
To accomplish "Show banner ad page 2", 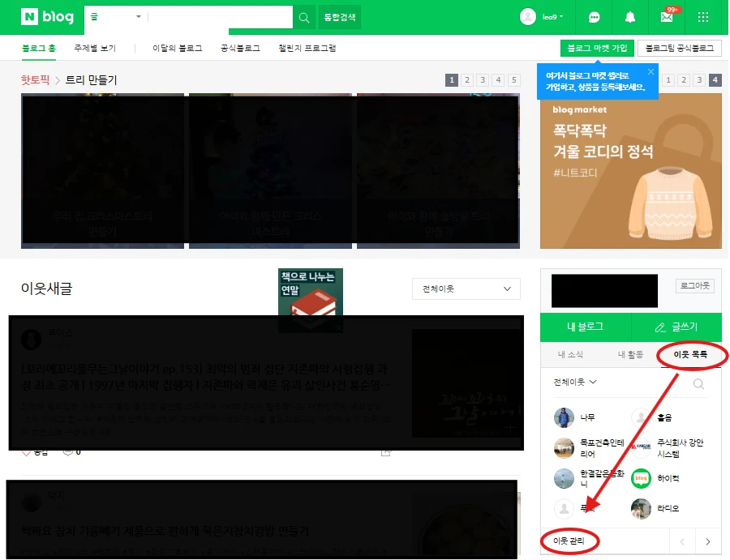I will 684,80.
